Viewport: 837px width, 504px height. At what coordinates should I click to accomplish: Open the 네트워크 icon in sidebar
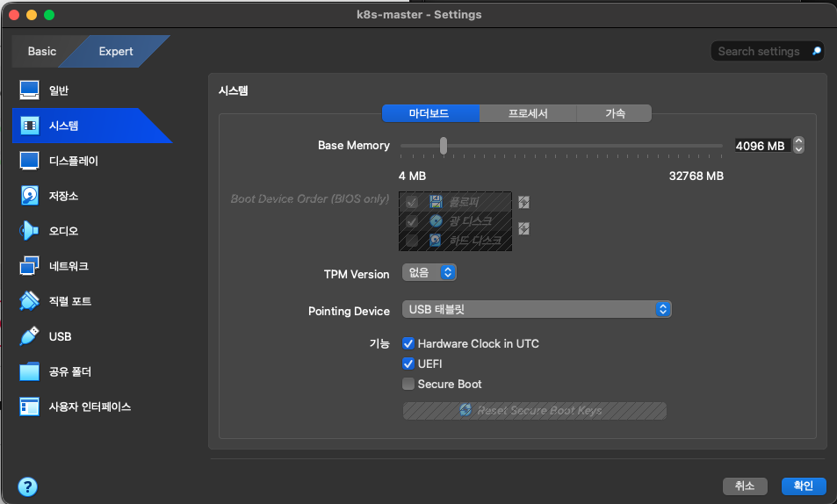pyautogui.click(x=29, y=266)
